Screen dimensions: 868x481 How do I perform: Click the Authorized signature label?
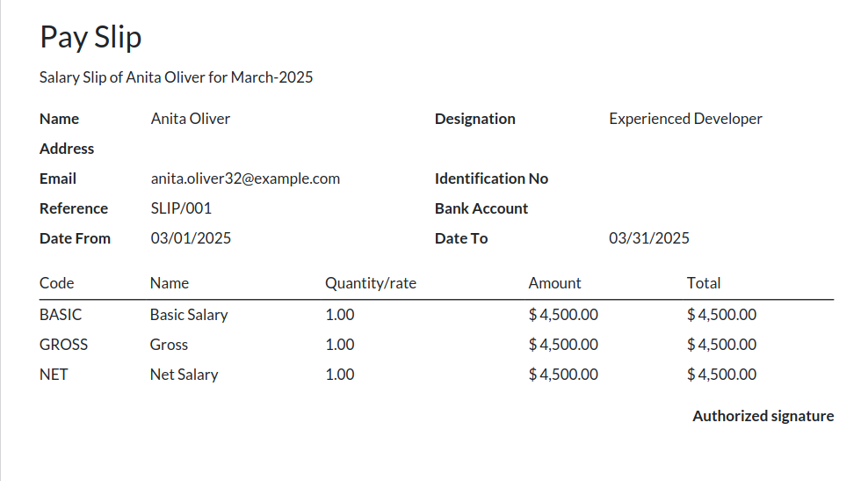tap(763, 416)
